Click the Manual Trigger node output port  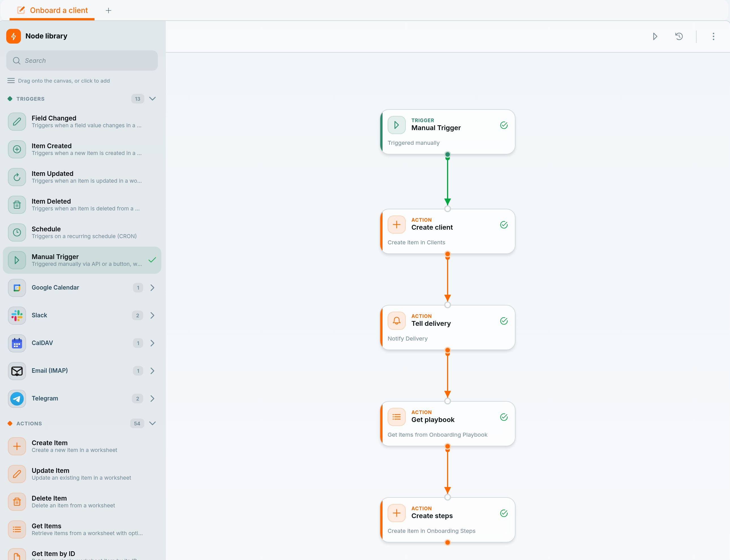(x=448, y=154)
